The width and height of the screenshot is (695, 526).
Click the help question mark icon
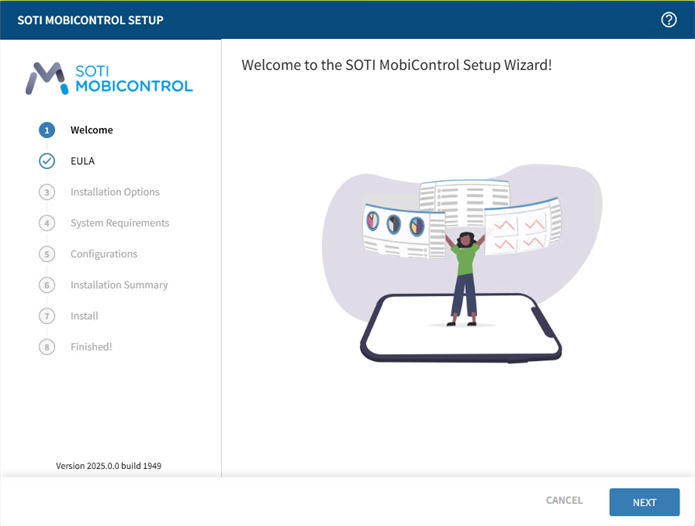click(x=669, y=20)
